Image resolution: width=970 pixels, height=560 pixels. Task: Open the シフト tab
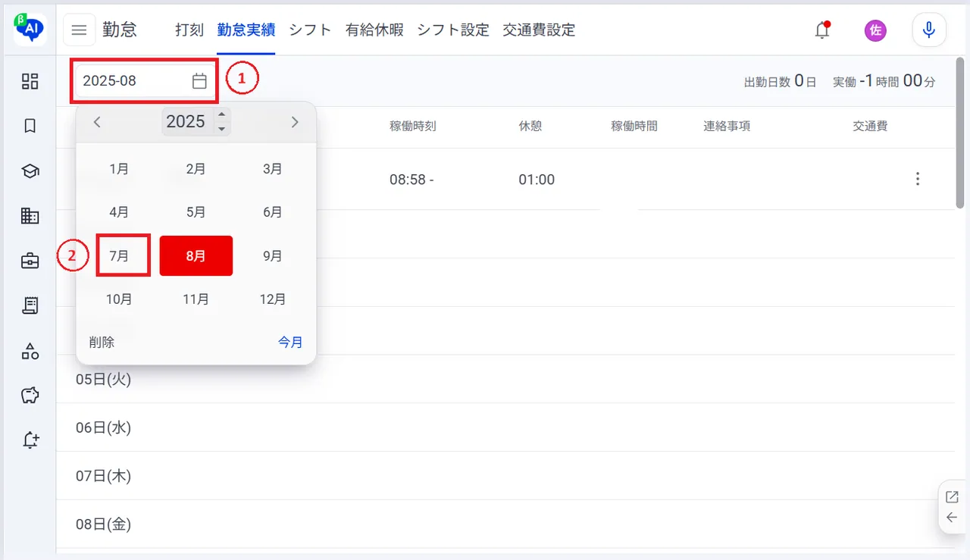(x=310, y=30)
